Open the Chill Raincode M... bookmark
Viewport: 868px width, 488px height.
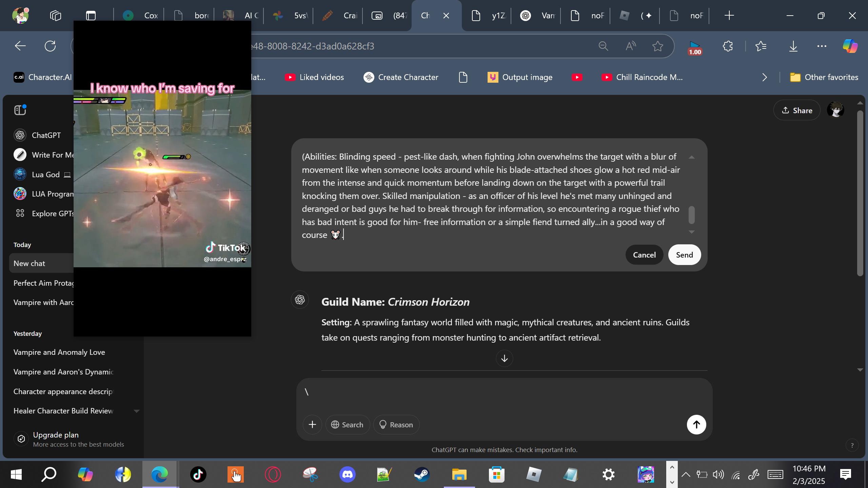[642, 77]
